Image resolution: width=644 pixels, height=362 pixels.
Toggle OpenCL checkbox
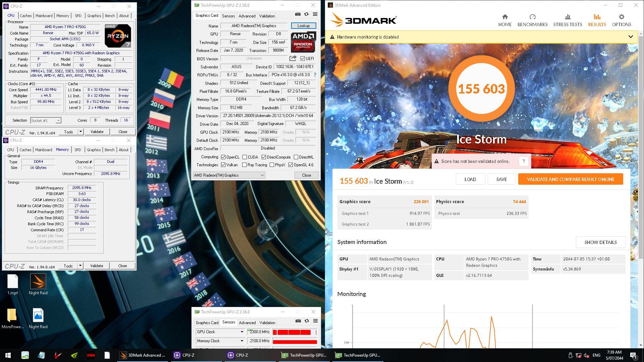tap(223, 157)
